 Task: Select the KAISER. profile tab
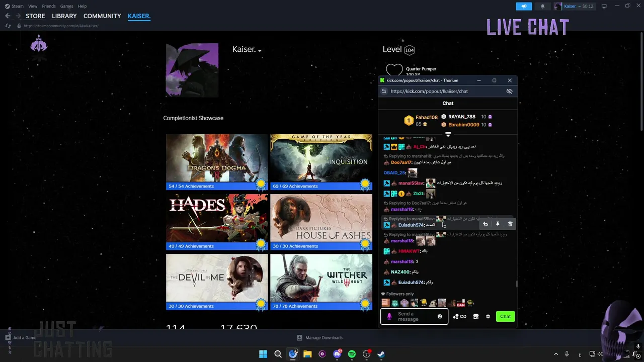pyautogui.click(x=139, y=16)
